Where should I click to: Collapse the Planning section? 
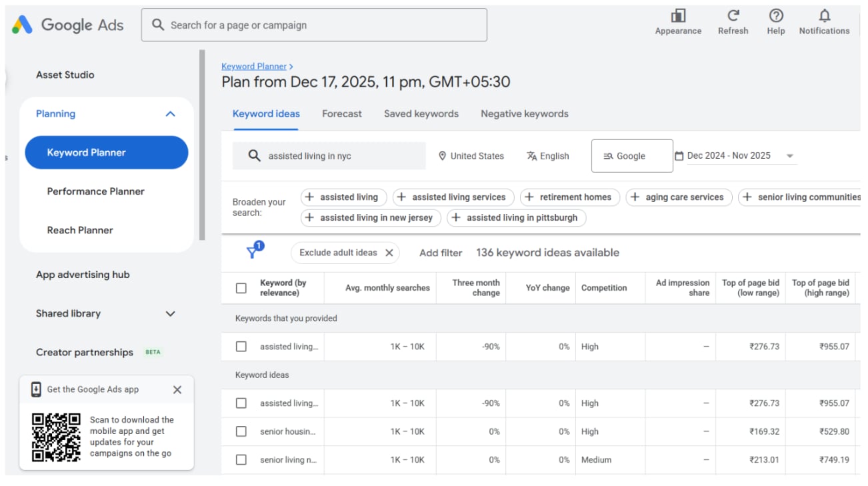170,114
